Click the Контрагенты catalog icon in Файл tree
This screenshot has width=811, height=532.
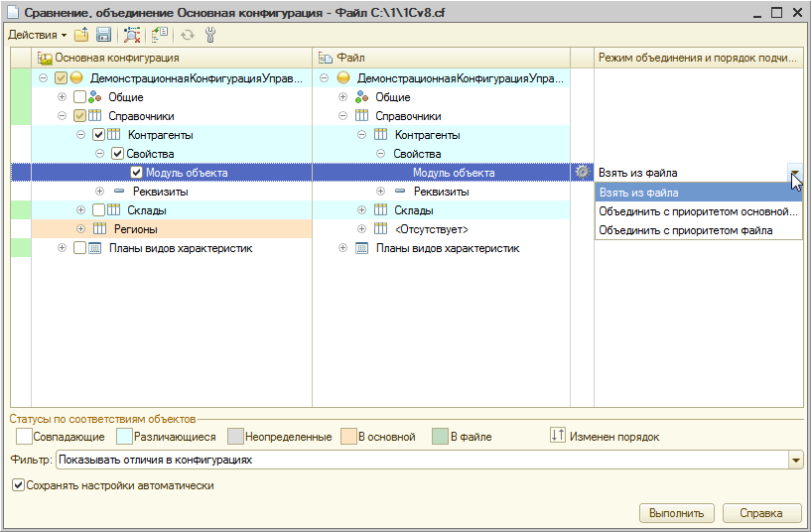click(380, 135)
